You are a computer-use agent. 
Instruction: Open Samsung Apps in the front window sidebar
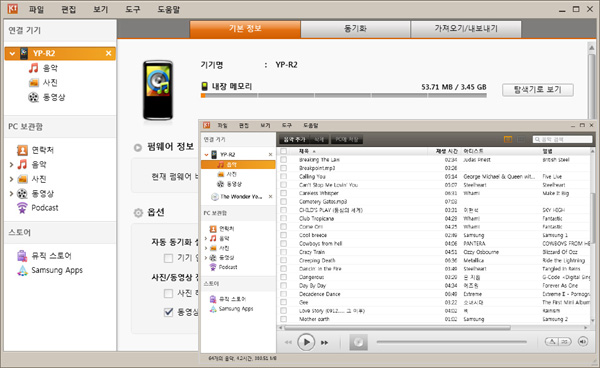232,308
